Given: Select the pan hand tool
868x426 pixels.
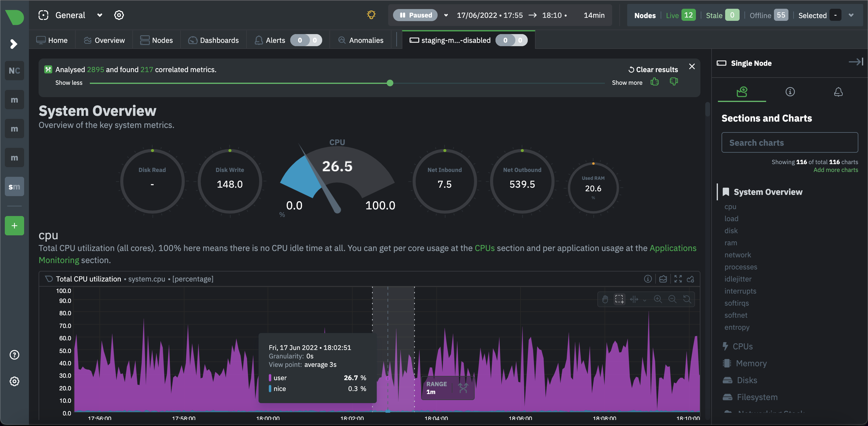Looking at the screenshot, I should [x=605, y=299].
